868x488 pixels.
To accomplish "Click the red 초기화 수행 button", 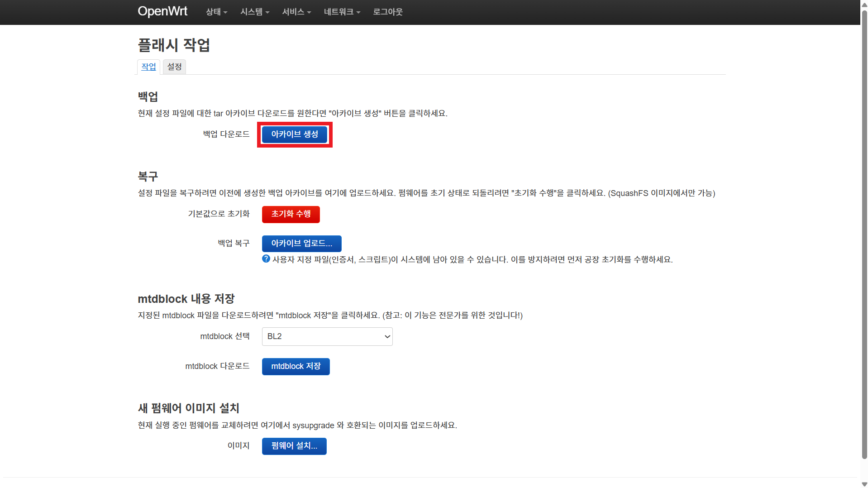I will (x=291, y=214).
